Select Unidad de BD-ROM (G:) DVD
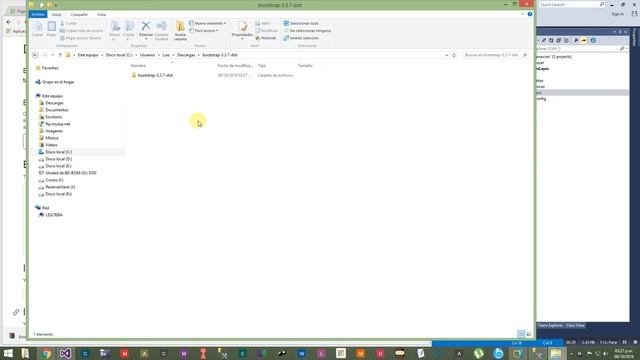Image resolution: width=640 pixels, height=360 pixels. (71, 173)
